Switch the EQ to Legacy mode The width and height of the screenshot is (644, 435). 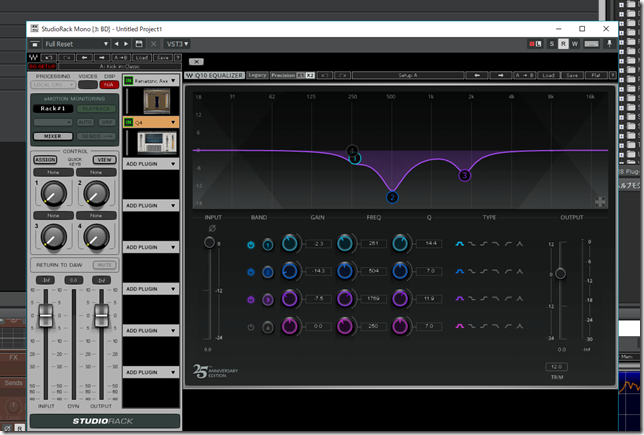257,75
